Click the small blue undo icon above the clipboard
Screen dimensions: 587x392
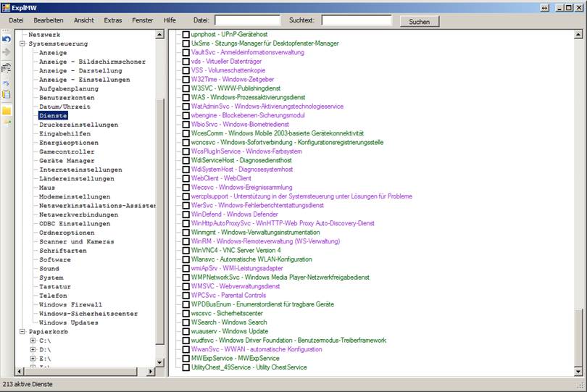click(x=6, y=83)
